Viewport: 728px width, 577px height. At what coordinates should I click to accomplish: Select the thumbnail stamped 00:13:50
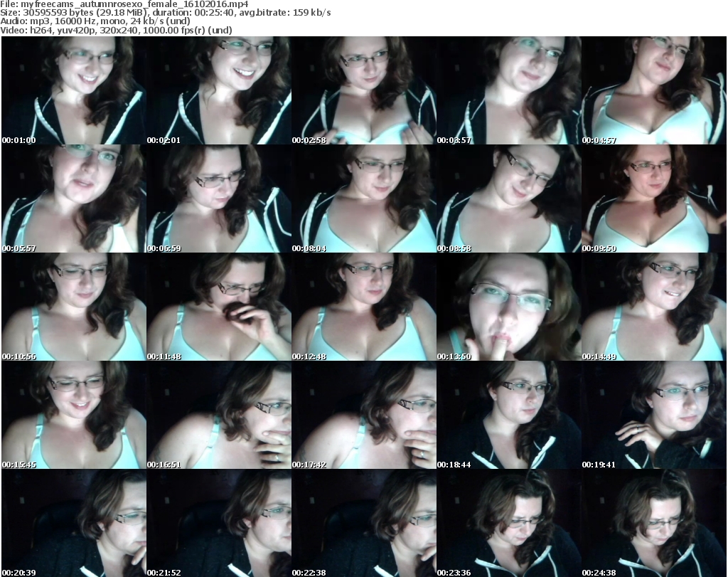(x=509, y=307)
